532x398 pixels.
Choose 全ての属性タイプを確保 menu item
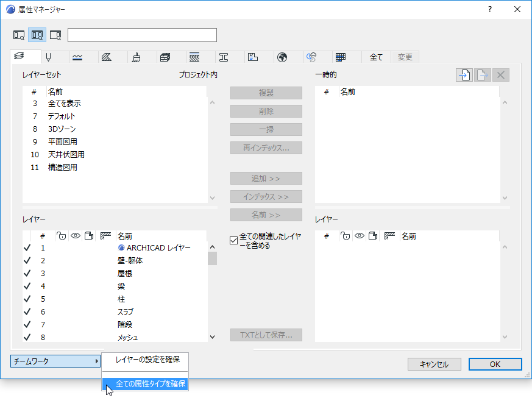(145, 384)
